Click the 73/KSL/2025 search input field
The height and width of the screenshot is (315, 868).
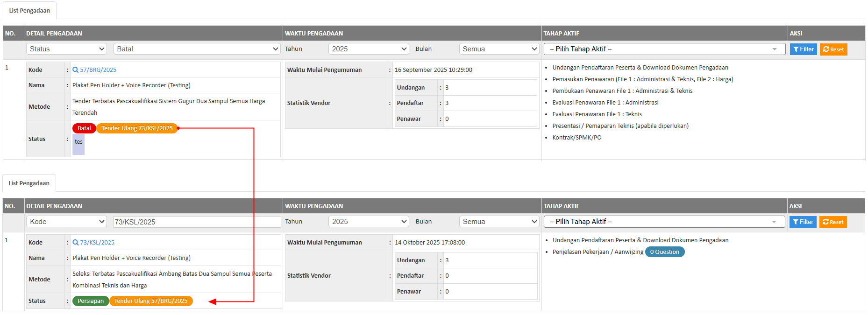point(197,222)
